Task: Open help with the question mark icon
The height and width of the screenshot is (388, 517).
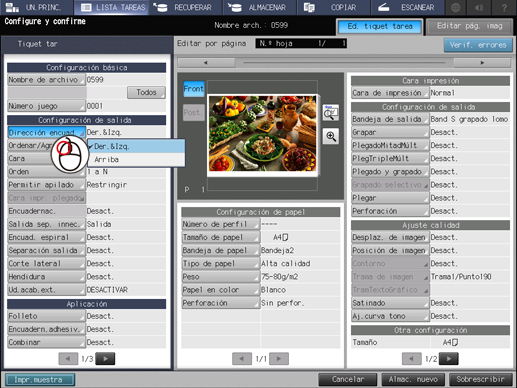Action: click(x=504, y=7)
